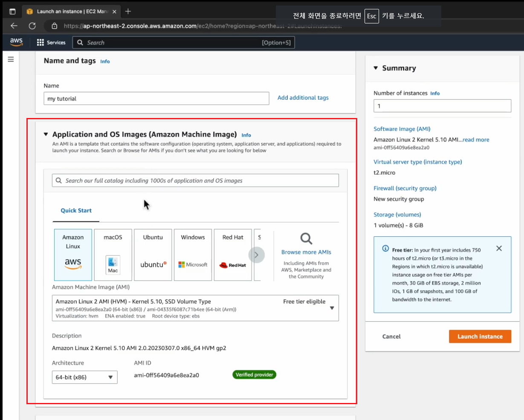Screen dimensions: 524x420
Task: Collapse the Summary panel triangle
Action: 376,68
